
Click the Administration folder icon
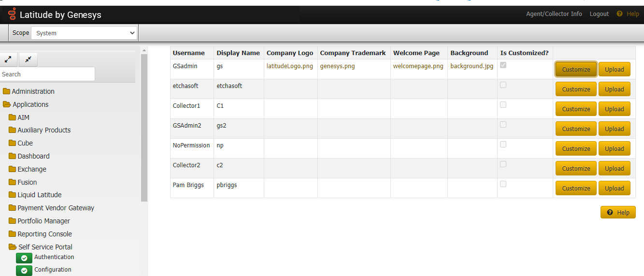[x=6, y=91]
